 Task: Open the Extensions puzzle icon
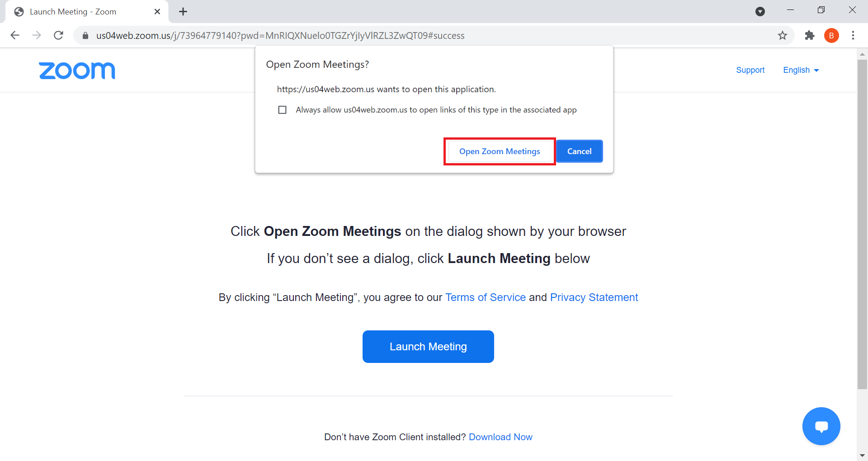809,35
